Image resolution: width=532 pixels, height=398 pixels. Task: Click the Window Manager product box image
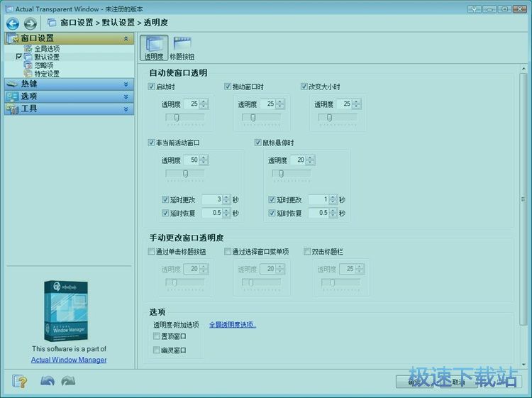coord(66,311)
